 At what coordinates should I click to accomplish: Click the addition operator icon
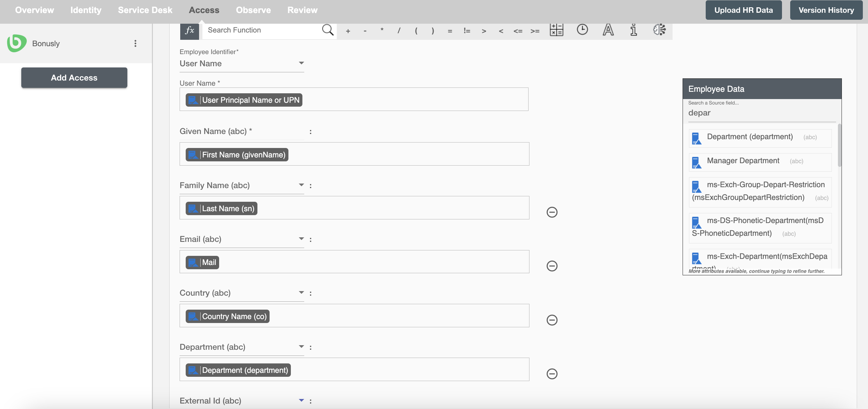click(348, 30)
